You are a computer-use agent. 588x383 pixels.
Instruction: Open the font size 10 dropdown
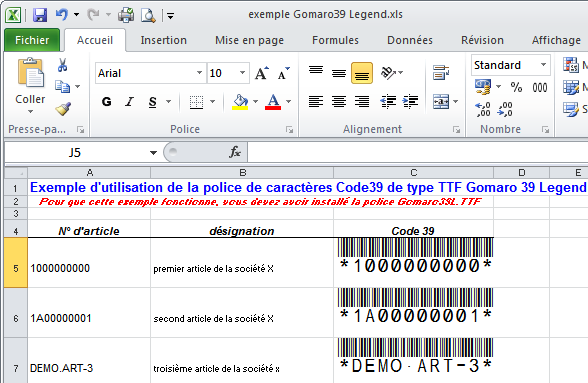point(243,73)
